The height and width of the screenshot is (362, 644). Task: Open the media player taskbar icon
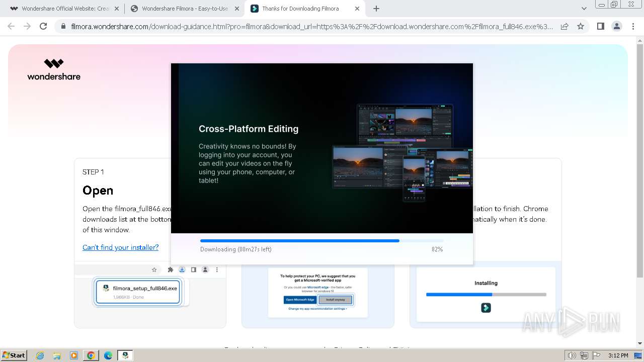[x=74, y=355]
